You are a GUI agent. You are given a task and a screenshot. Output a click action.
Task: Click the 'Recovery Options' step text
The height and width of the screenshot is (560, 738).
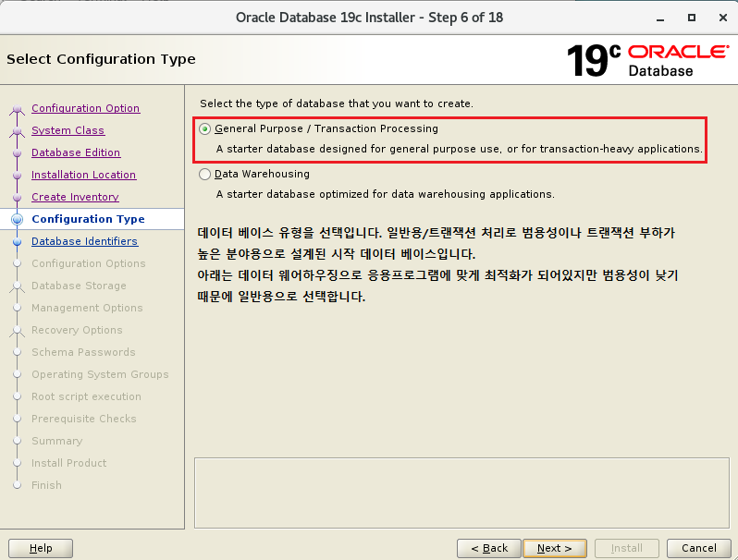click(77, 330)
